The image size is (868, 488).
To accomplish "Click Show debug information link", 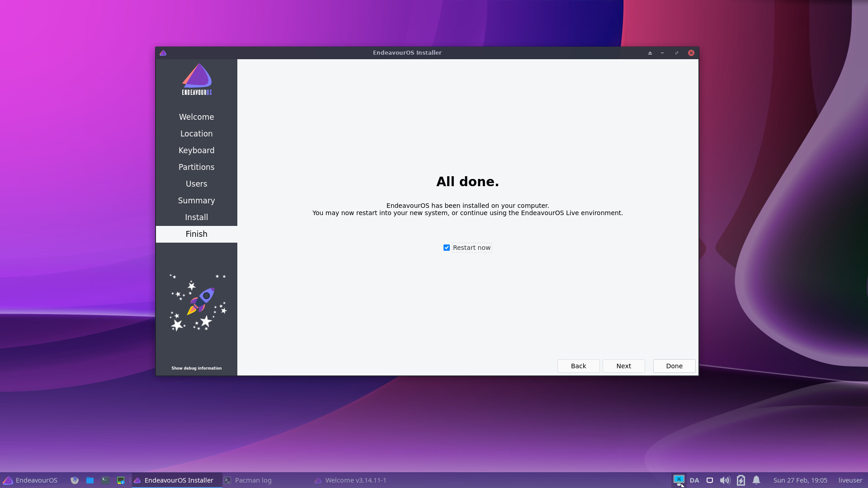I will 196,368.
